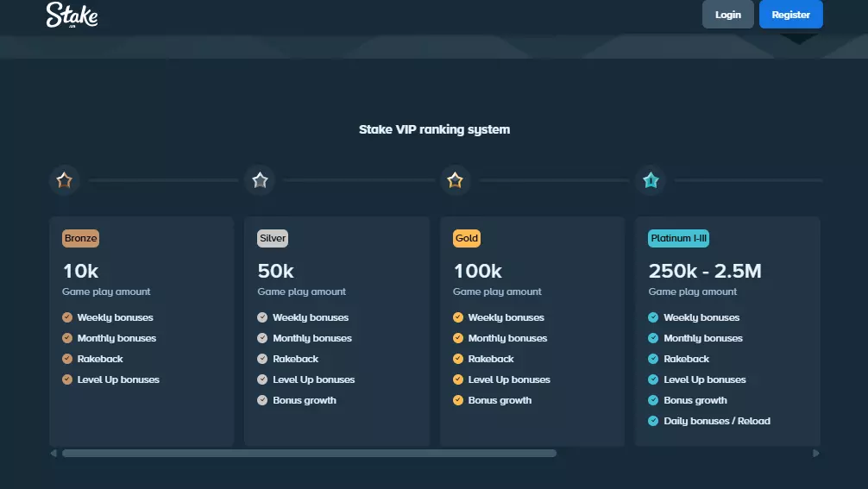
Task: Click 'Weekly bonuses' text in Silver card
Action: [311, 317]
